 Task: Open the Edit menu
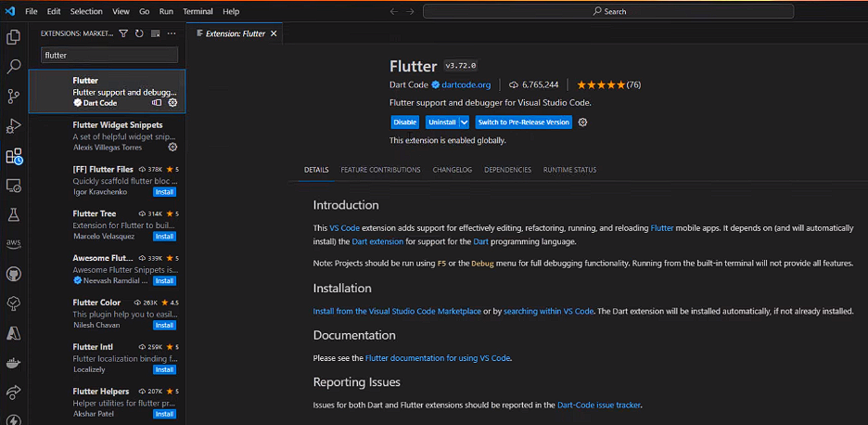[x=54, y=11]
